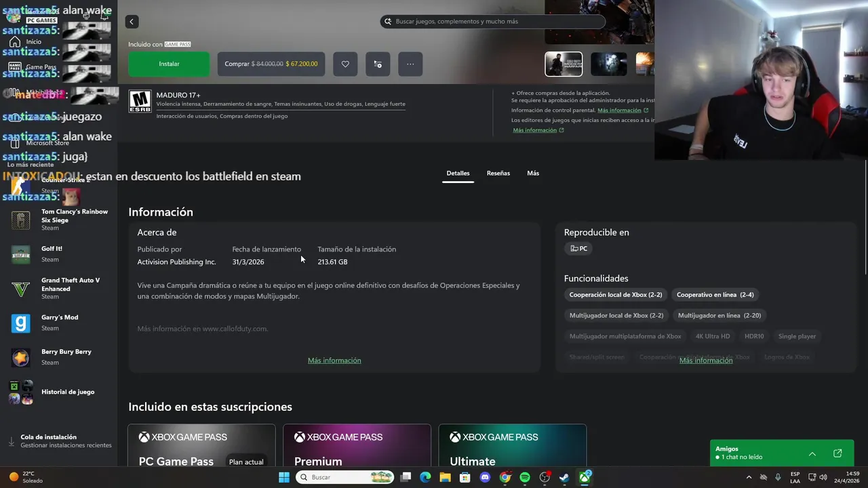Click the ESRB rating M icon
Image resolution: width=868 pixels, height=488 pixels.
click(140, 101)
